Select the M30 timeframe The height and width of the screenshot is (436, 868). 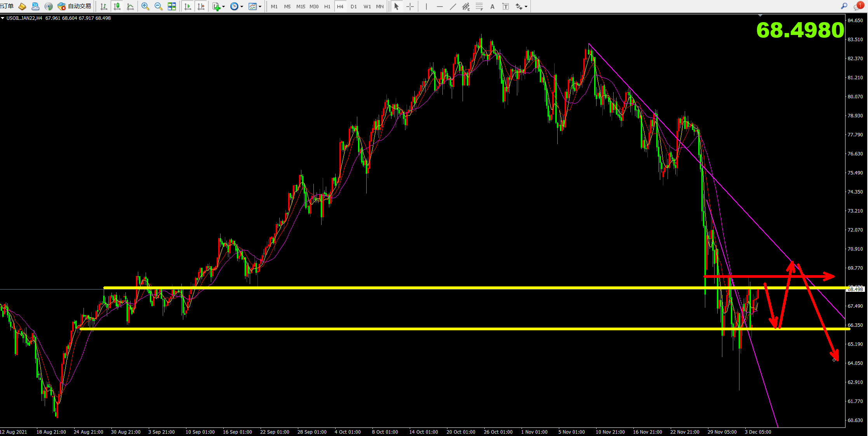coord(314,7)
